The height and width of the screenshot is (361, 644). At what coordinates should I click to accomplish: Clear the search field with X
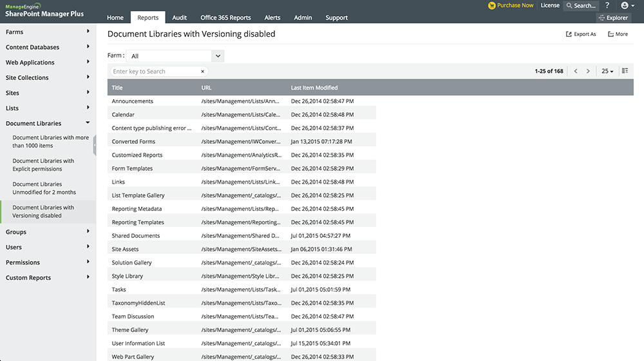click(x=202, y=72)
